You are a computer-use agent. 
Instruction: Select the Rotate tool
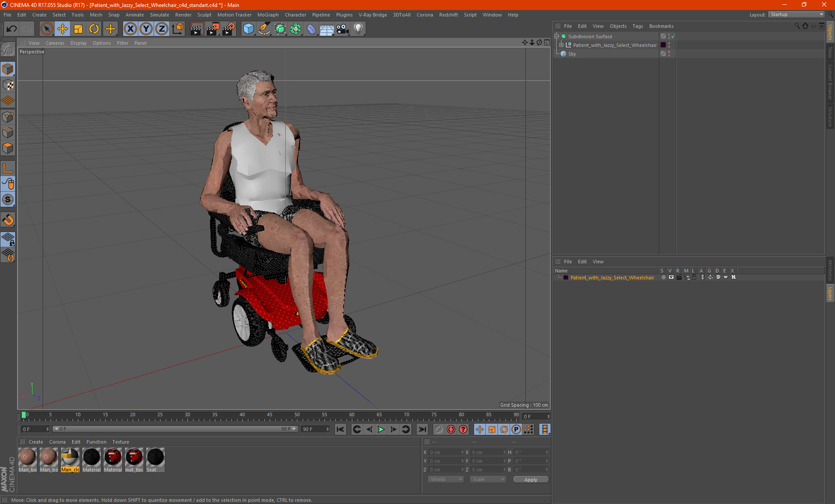(94, 29)
